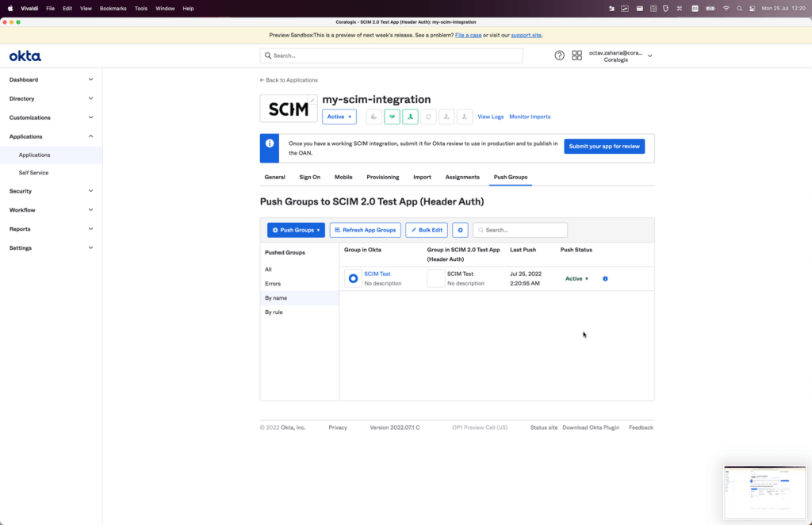Open the floating screenshot thumbnail preview
The height and width of the screenshot is (525, 812).
coord(765,492)
